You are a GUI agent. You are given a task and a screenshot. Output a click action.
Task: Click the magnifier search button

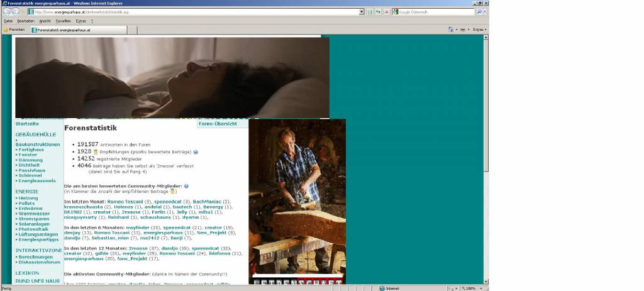pos(479,12)
